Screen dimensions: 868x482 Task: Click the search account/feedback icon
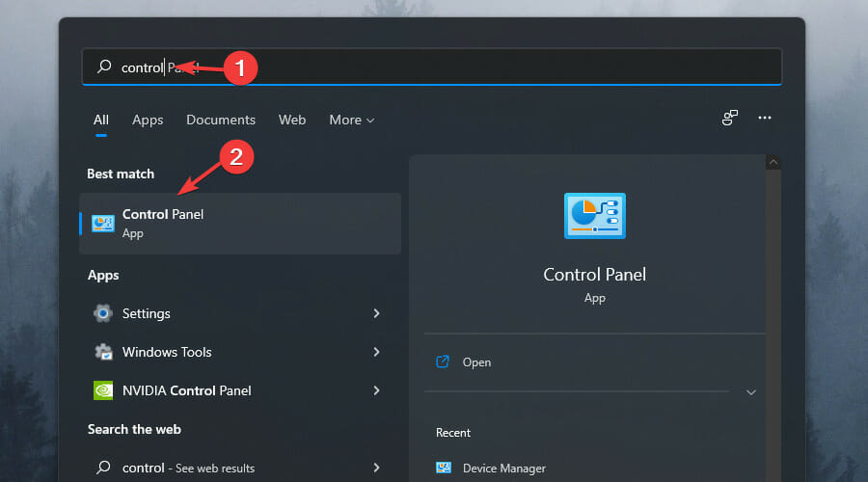pos(730,118)
